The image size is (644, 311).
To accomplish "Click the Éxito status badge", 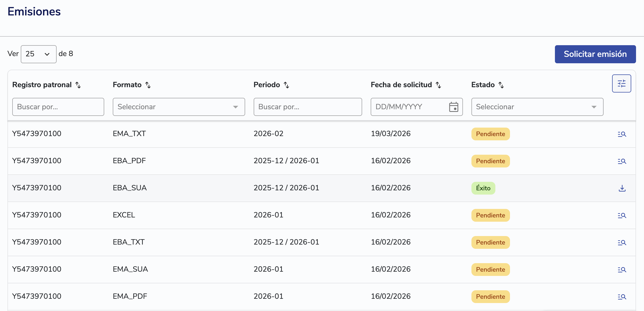I will [483, 188].
